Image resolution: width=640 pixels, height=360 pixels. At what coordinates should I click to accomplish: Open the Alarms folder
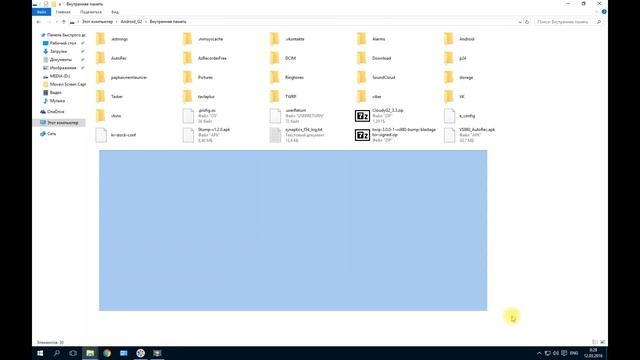(372, 39)
